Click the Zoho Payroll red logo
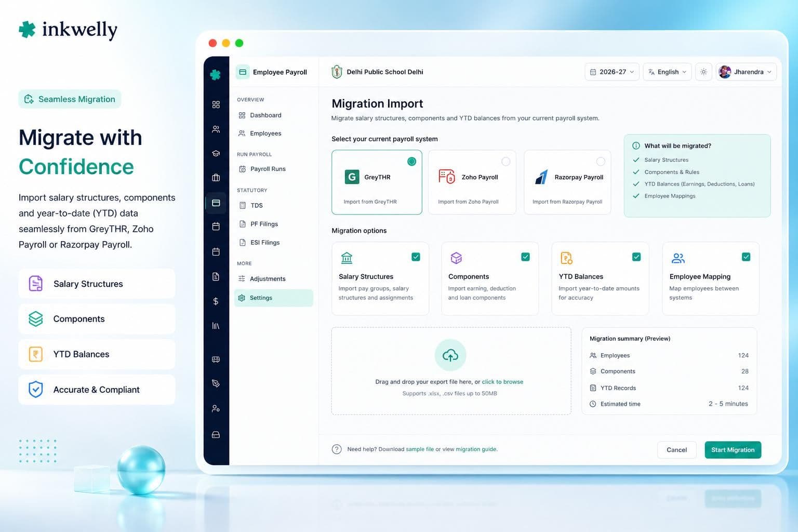This screenshot has width=798, height=532. click(x=446, y=177)
